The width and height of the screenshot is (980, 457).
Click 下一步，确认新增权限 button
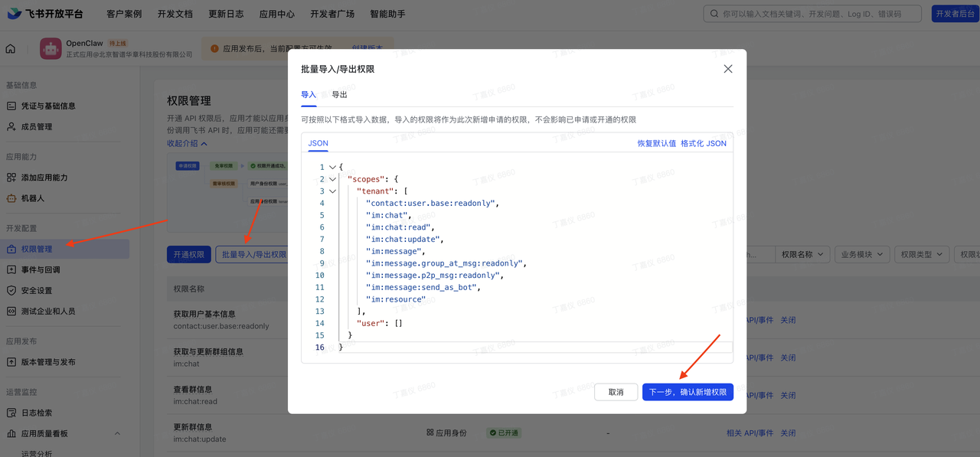click(x=687, y=392)
